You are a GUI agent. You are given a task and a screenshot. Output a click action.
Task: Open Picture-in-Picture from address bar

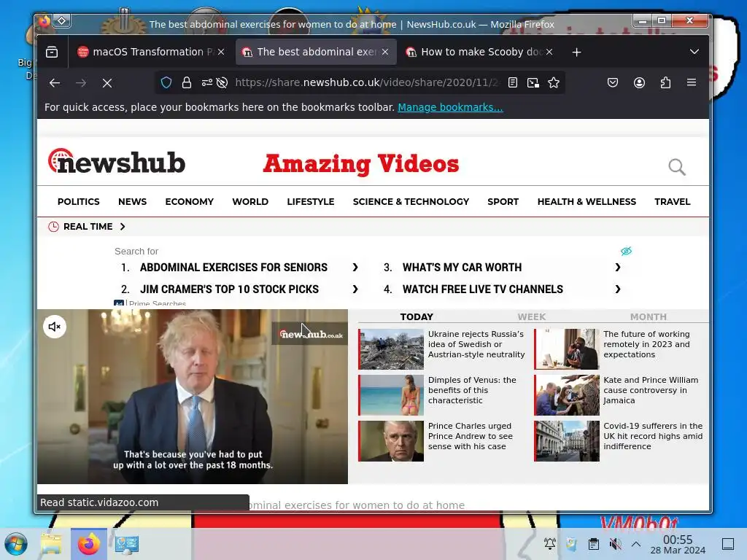pos(533,83)
